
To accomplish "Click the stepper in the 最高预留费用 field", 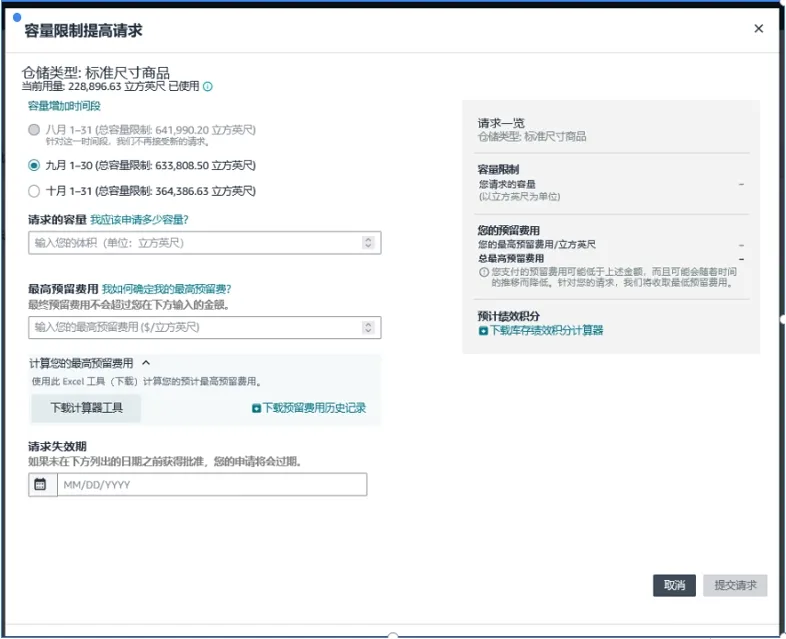I will pos(368,327).
